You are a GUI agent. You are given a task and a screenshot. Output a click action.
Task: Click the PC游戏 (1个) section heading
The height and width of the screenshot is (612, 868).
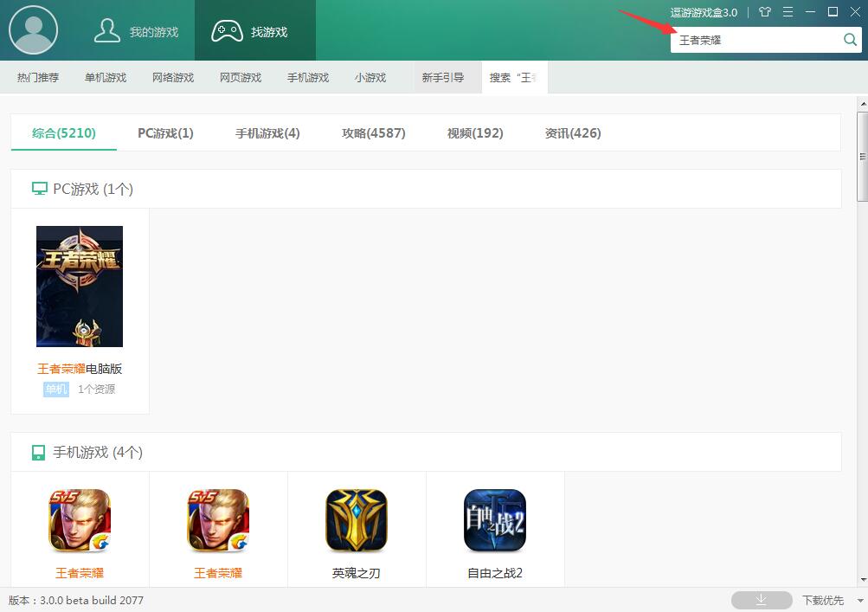[93, 189]
